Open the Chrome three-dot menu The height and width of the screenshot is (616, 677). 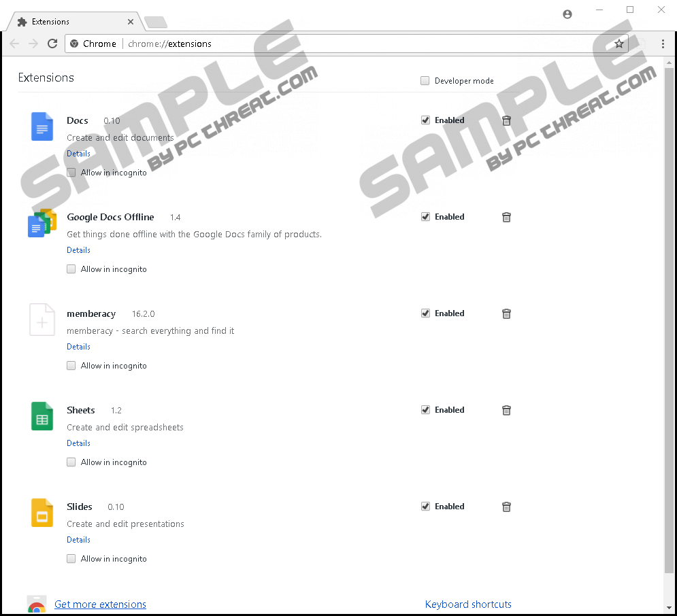point(663,44)
